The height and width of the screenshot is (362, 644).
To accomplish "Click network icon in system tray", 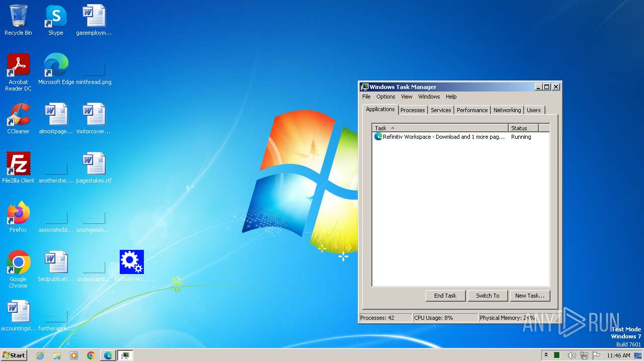I will pyautogui.click(x=584, y=355).
